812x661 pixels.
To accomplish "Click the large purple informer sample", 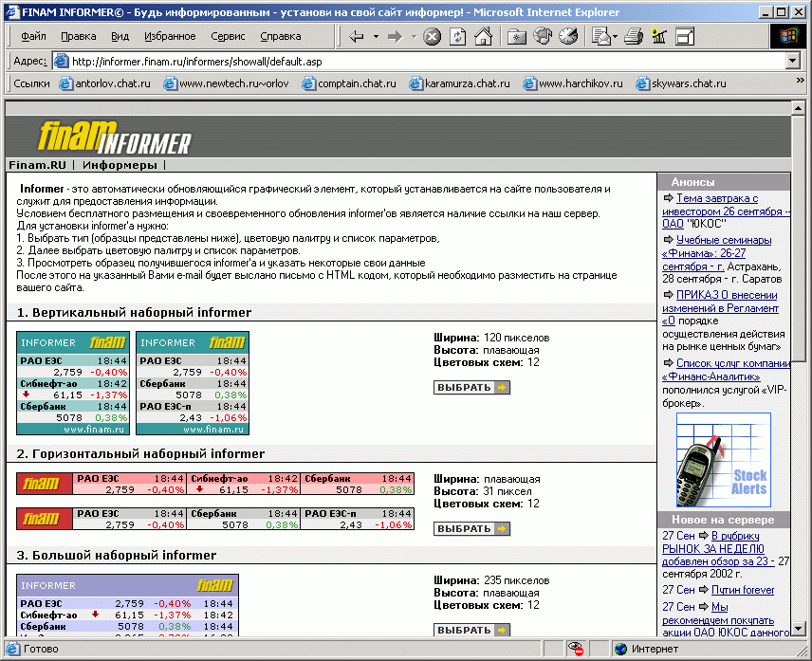I will click(x=127, y=605).
